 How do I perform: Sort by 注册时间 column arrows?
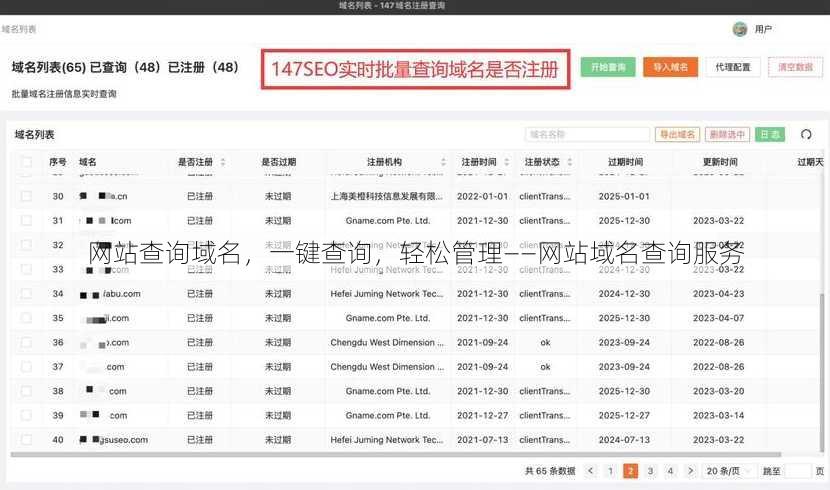pyautogui.click(x=507, y=162)
